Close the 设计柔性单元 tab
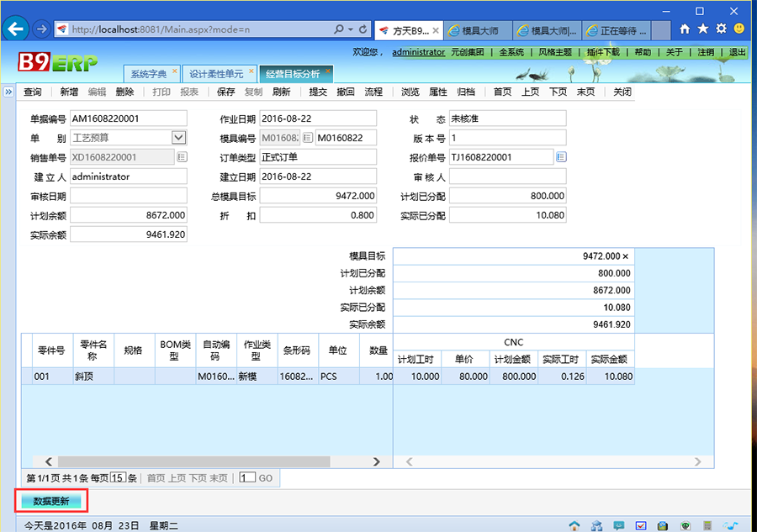Image resolution: width=757 pixels, height=532 pixels. pyautogui.click(x=251, y=71)
